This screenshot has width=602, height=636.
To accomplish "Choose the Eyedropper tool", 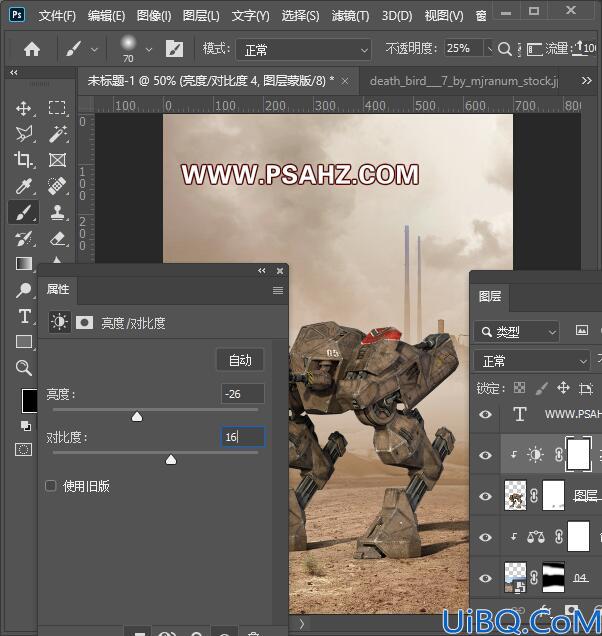I will (24, 186).
